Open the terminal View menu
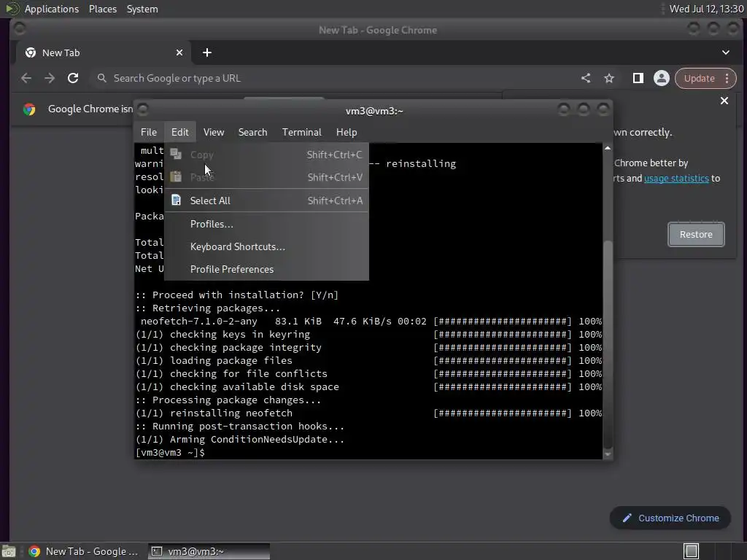Viewport: 747px width, 560px height. tap(214, 132)
